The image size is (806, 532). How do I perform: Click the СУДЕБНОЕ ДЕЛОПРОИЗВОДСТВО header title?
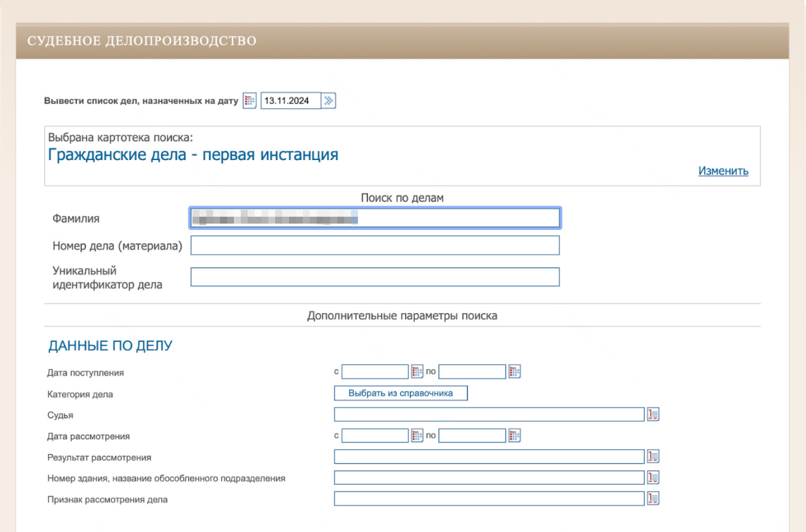[142, 41]
